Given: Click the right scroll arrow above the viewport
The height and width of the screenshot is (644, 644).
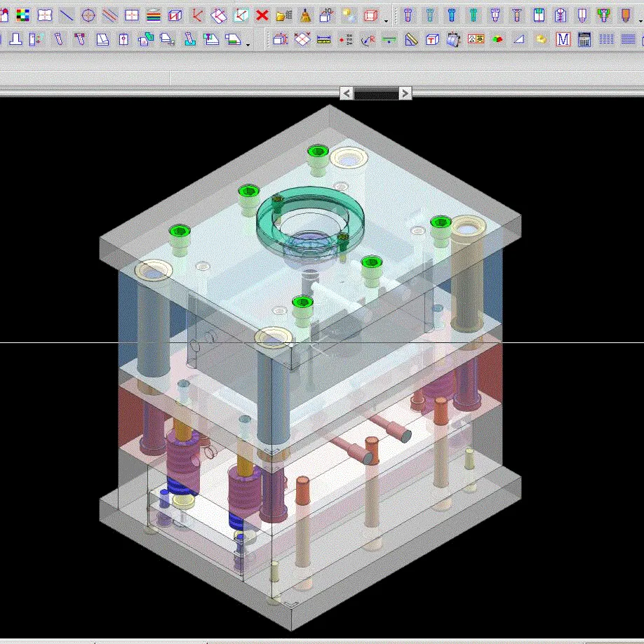Looking at the screenshot, I should point(405,93).
